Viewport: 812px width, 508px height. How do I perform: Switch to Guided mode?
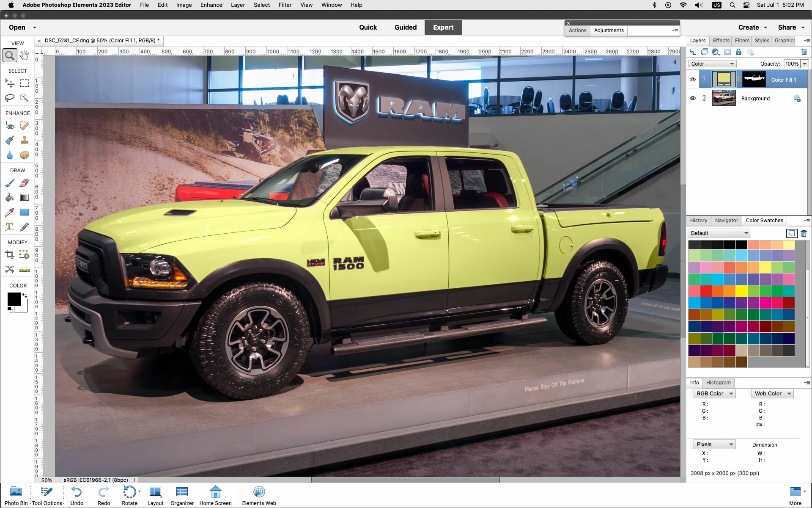(x=405, y=28)
